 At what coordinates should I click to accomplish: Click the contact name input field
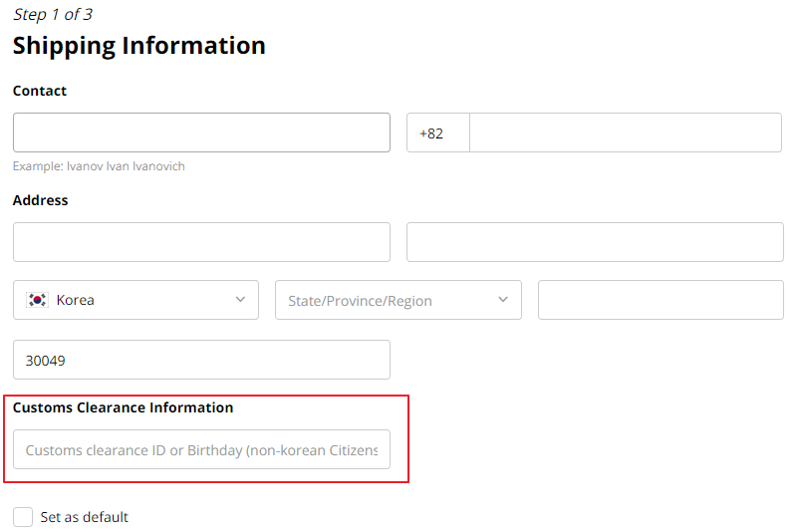coord(201,133)
